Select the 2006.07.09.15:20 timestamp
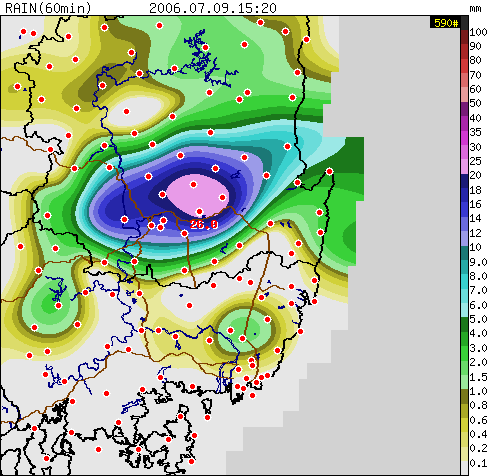 pos(213,8)
